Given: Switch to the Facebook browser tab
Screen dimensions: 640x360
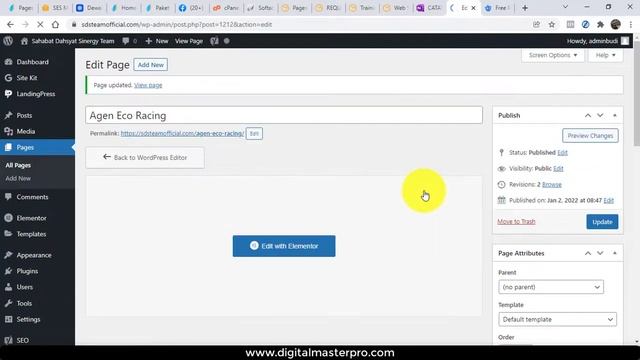Looking at the screenshot, I should 192,8.
